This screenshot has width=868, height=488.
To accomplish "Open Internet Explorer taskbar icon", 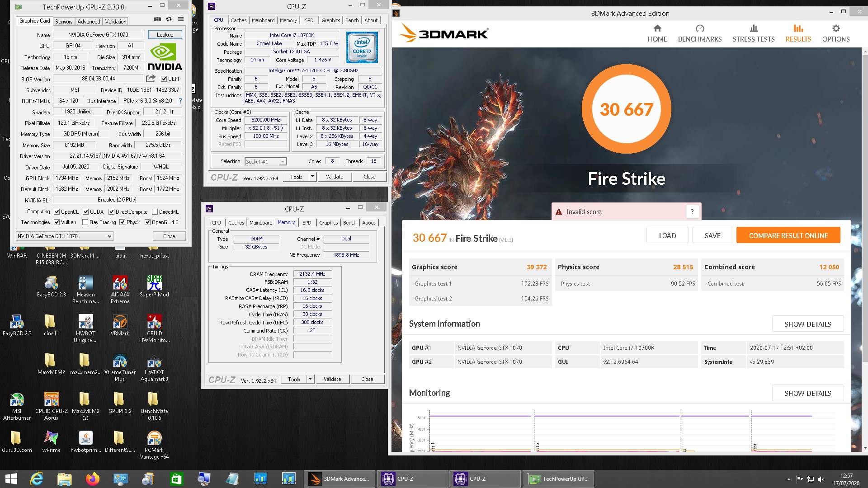I will 37,479.
